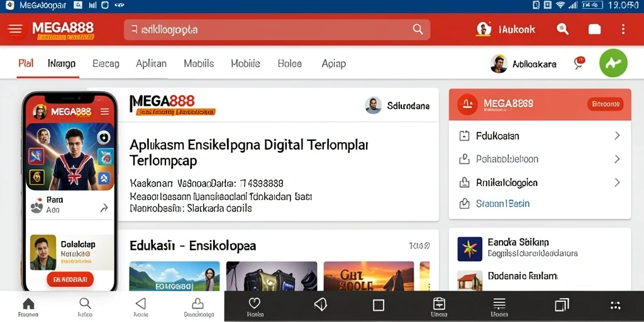The height and width of the screenshot is (322, 644).
Task: Open Search in bottom navigation
Action: [85, 308]
